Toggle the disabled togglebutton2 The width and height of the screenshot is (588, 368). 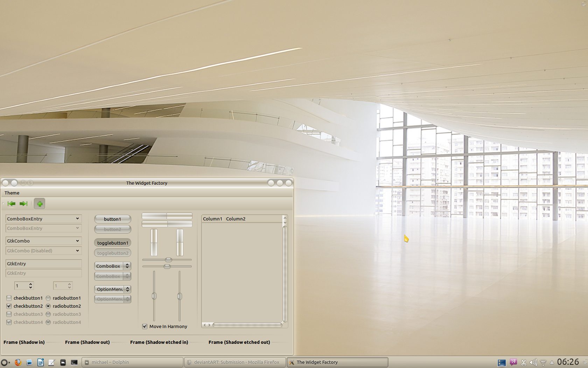[x=113, y=253]
